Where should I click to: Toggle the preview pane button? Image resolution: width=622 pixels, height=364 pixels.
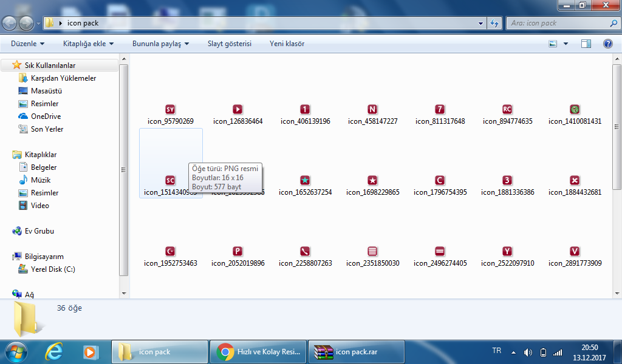[586, 44]
